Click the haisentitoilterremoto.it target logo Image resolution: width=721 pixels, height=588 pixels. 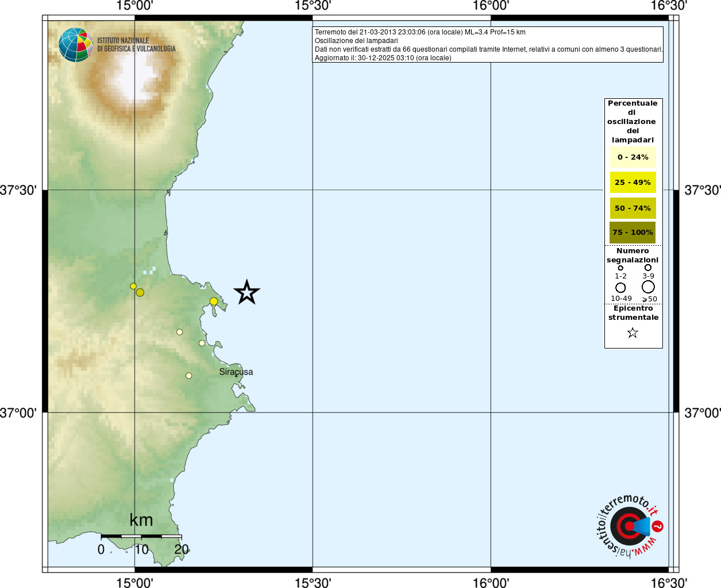(629, 526)
